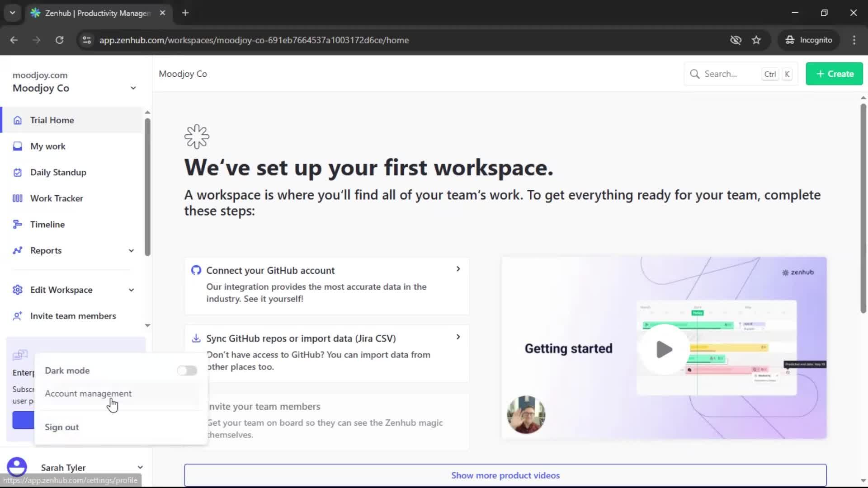The image size is (868, 488).
Task: Open the Work Tracker
Action: tap(57, 198)
